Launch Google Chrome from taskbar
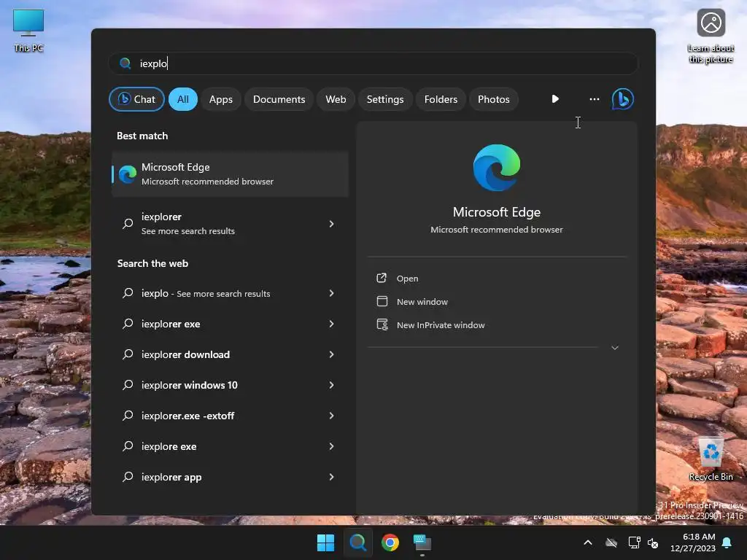Screen dimensions: 747x560 pyautogui.click(x=390, y=542)
